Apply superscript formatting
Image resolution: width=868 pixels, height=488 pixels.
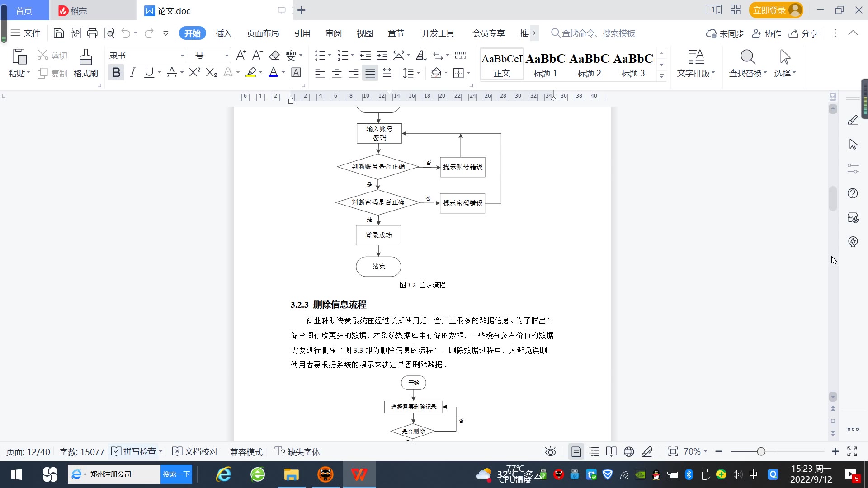(194, 72)
